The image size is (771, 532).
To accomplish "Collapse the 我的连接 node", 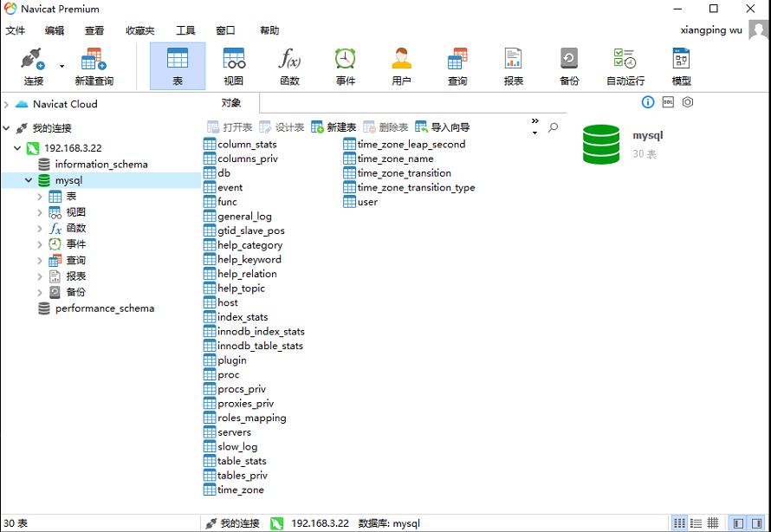I will click(6, 128).
